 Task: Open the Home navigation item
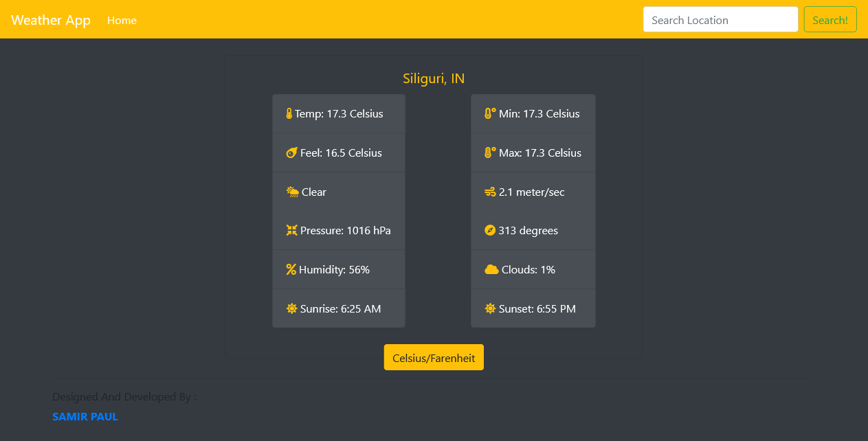122,21
